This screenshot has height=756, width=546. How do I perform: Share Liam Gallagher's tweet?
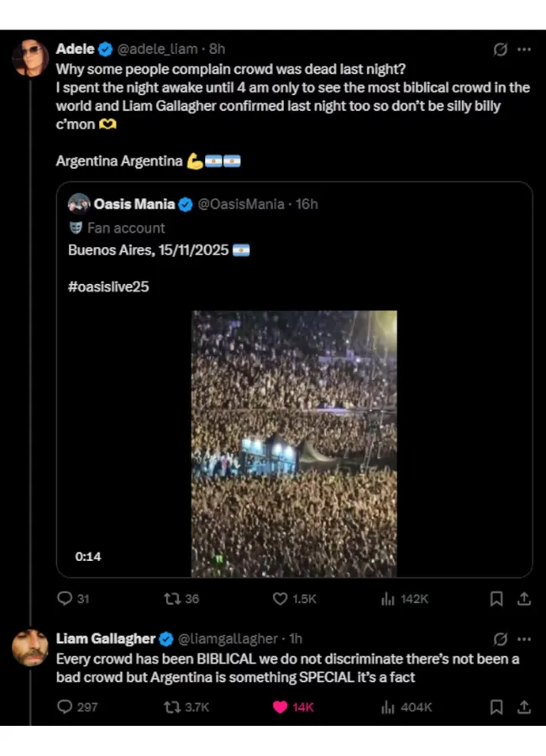(523, 707)
